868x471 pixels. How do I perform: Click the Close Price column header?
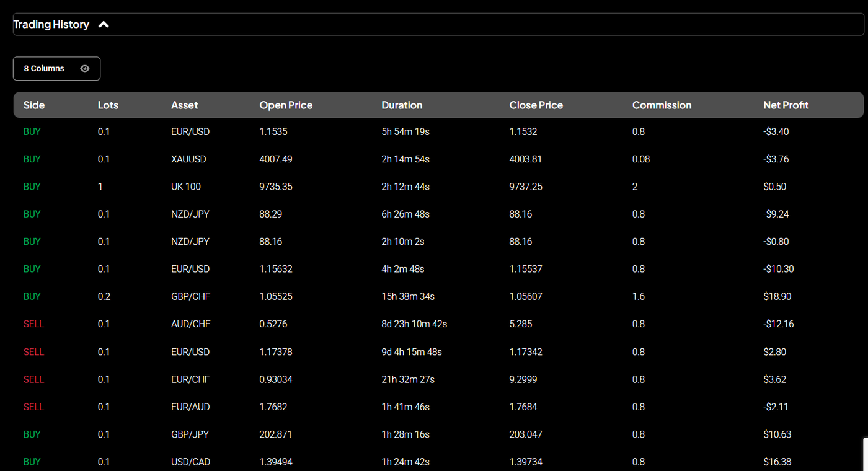(x=536, y=105)
